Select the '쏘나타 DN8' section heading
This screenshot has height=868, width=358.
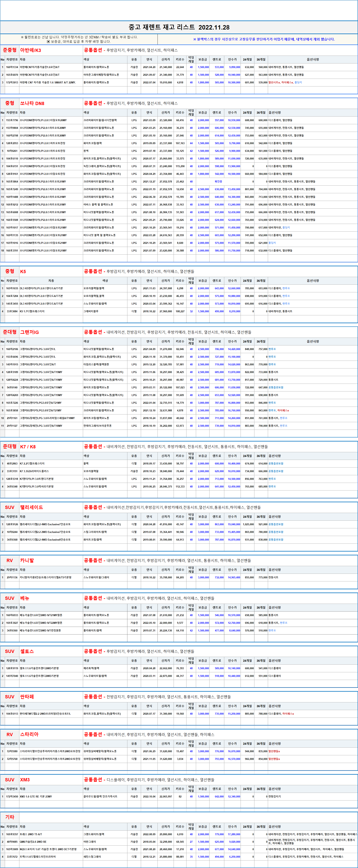(x=32, y=104)
